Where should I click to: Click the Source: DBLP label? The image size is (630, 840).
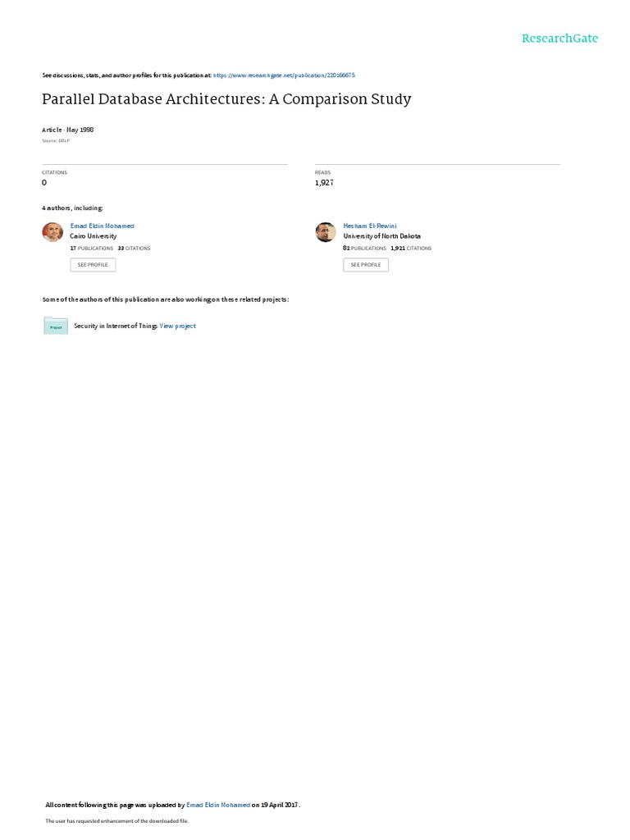[56, 141]
